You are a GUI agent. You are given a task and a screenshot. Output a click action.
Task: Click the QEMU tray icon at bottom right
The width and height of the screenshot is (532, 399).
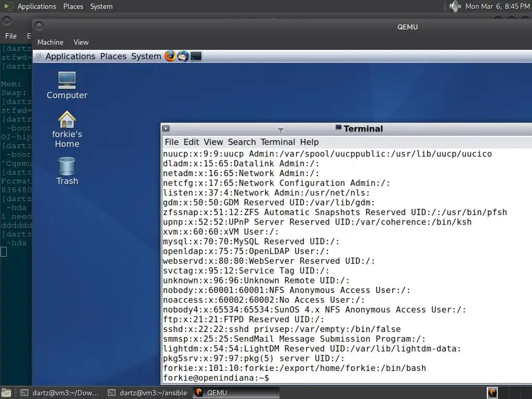tap(493, 393)
